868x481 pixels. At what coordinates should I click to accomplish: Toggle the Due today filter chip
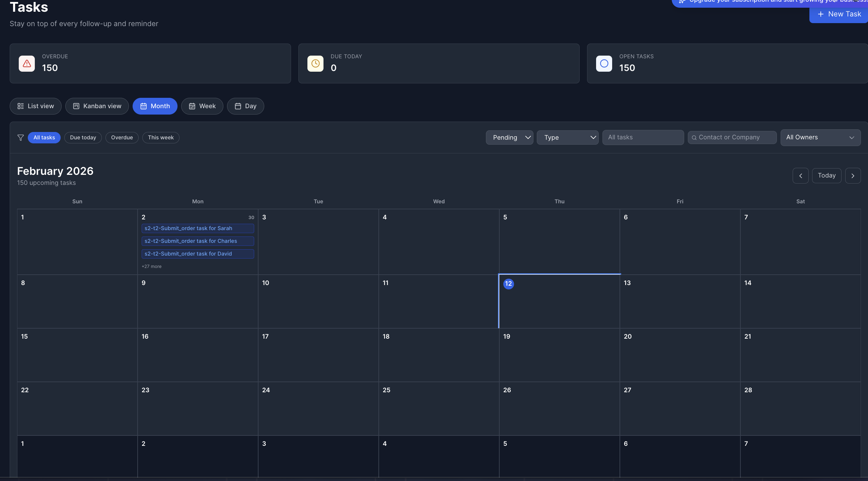coord(83,138)
